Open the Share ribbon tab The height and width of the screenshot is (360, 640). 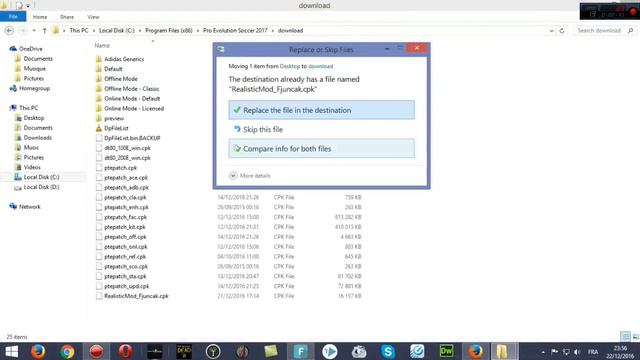point(67,17)
